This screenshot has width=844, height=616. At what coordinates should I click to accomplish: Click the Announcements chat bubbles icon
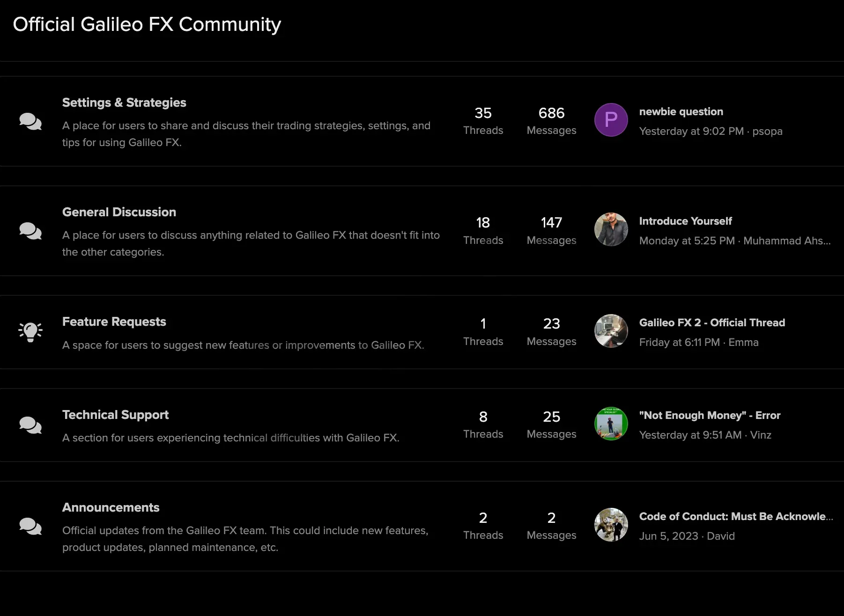pyautogui.click(x=30, y=526)
